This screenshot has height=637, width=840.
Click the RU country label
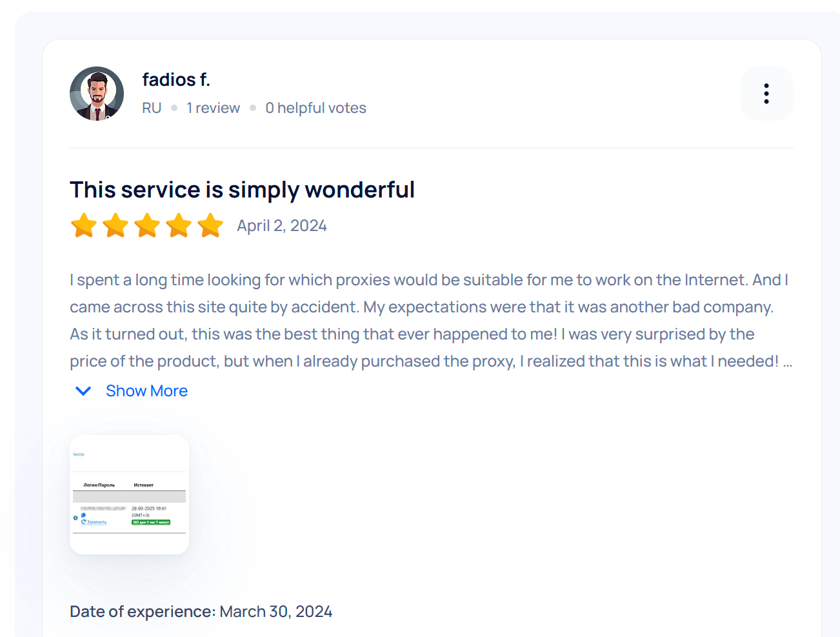152,108
